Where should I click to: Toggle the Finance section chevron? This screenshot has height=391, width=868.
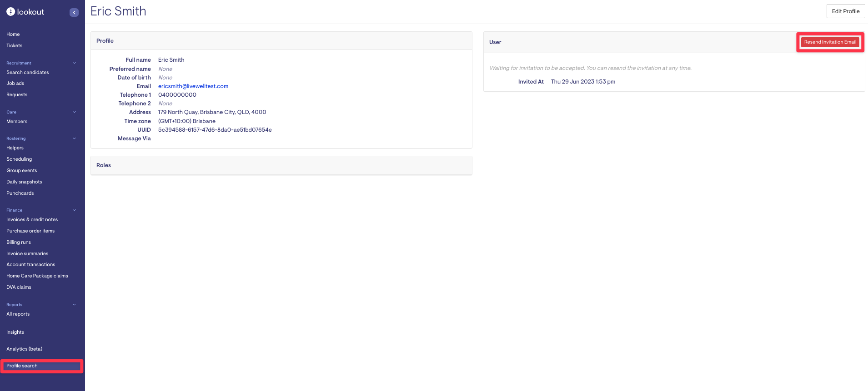pyautogui.click(x=74, y=210)
